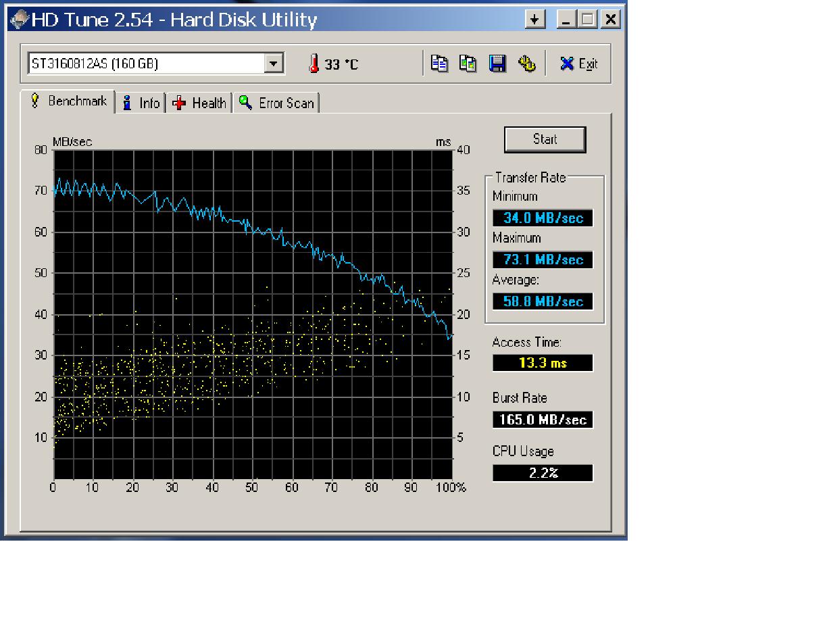Click the MB/sec axis label above the graph
Image resolution: width=823 pixels, height=644 pixels.
point(72,142)
